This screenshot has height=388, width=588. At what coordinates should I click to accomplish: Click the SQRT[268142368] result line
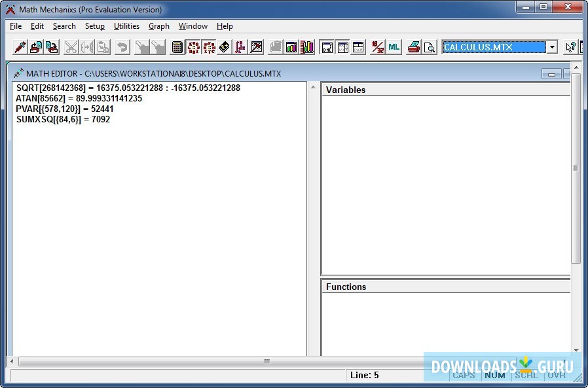[x=128, y=88]
